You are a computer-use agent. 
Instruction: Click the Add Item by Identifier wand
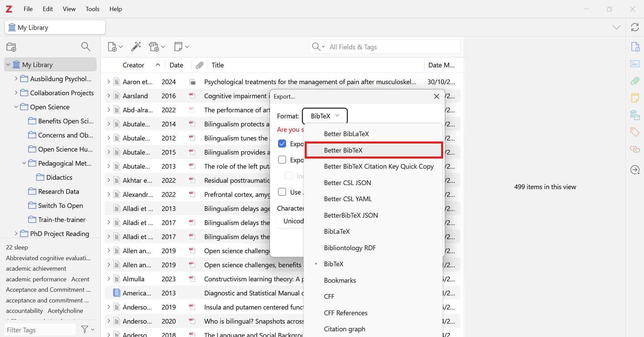click(136, 47)
